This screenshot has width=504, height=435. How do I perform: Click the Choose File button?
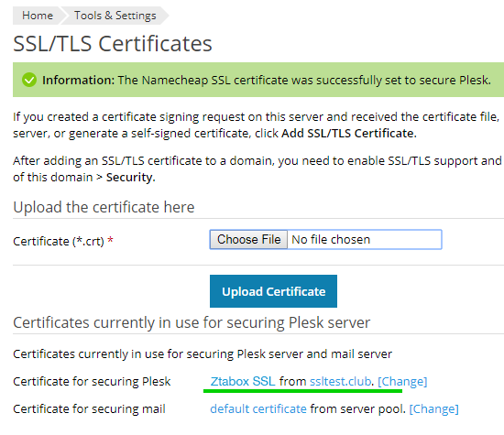[248, 240]
